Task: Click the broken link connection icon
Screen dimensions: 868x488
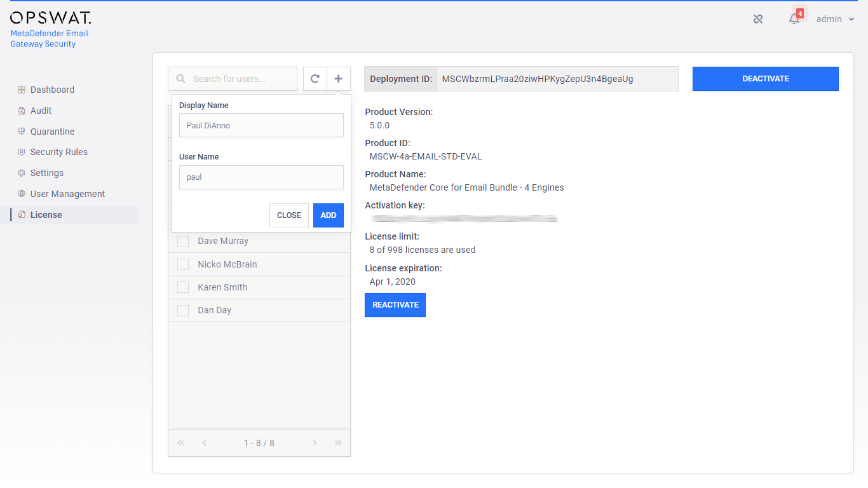Action: [758, 19]
